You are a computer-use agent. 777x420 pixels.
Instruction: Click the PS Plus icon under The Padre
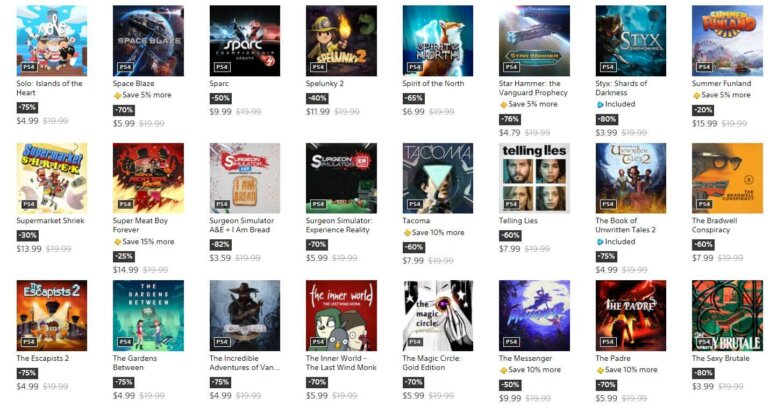click(x=600, y=370)
